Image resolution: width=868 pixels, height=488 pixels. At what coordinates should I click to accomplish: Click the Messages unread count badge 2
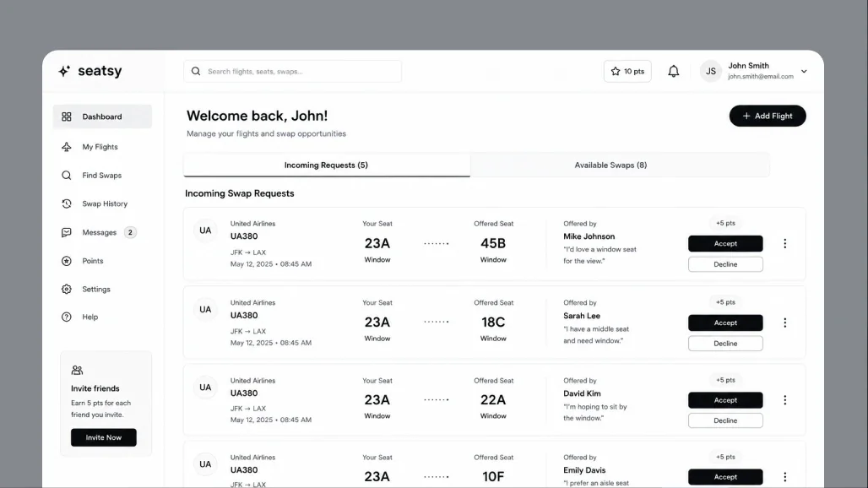[130, 232]
